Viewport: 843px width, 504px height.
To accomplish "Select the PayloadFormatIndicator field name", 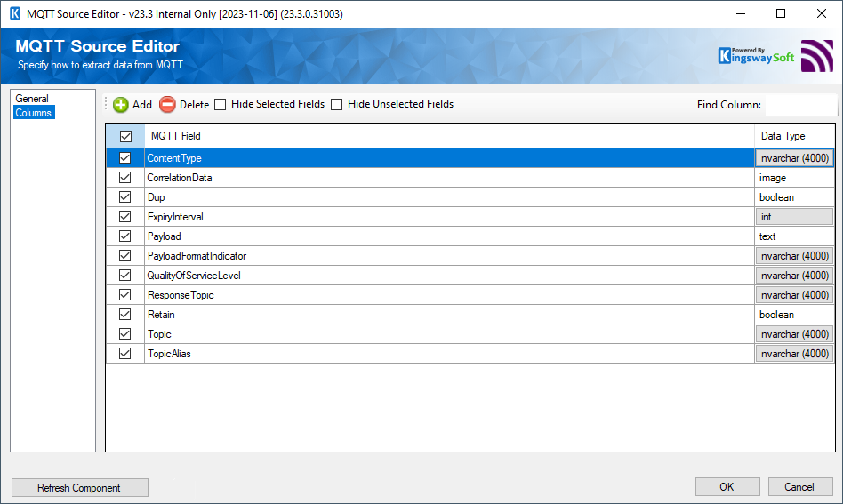I will point(197,256).
